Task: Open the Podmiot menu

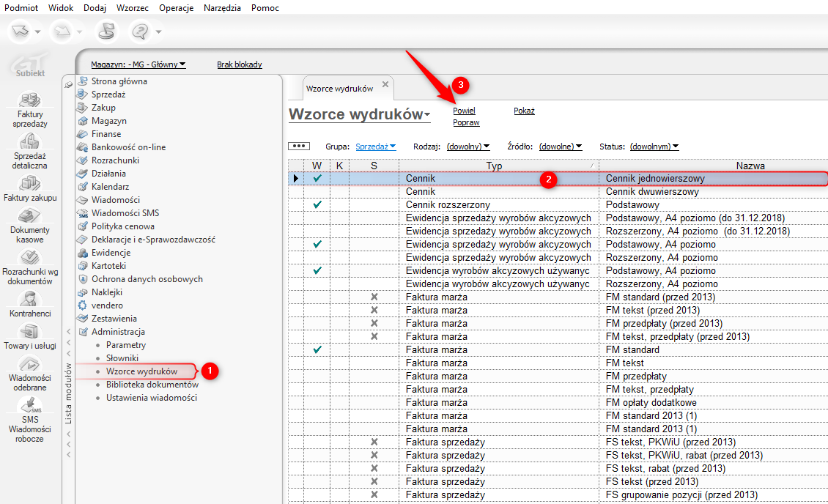Action: click(21, 8)
